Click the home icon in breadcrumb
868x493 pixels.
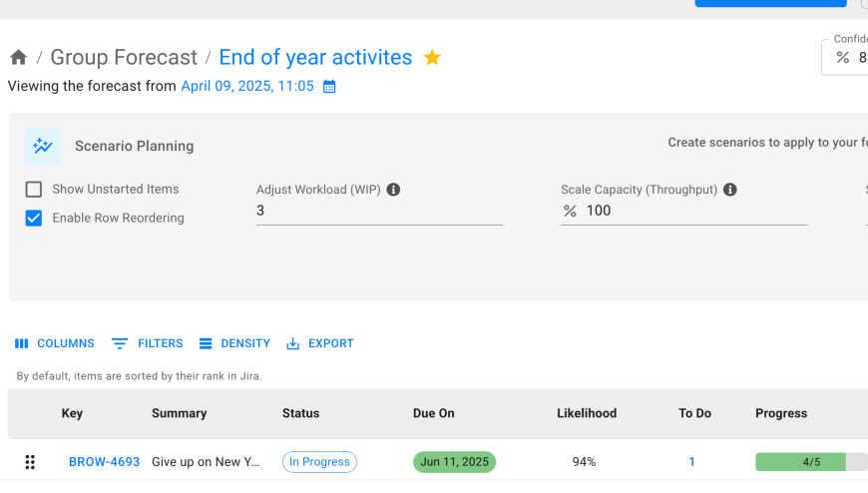(18, 58)
